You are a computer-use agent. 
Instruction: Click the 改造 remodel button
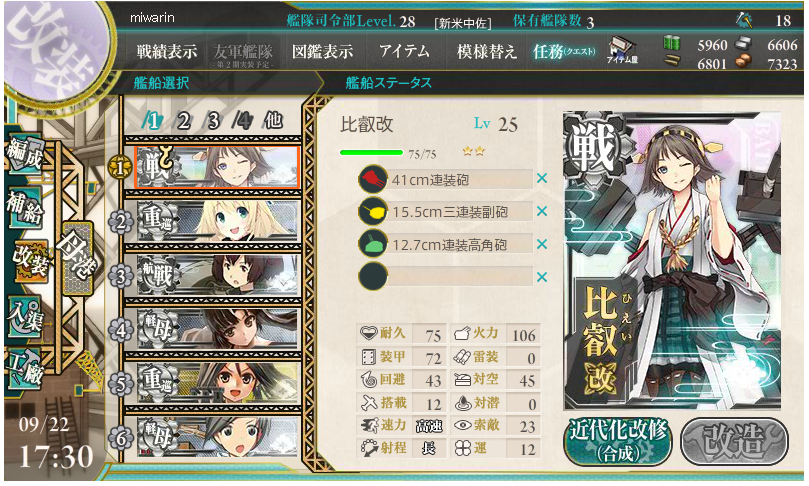734,441
